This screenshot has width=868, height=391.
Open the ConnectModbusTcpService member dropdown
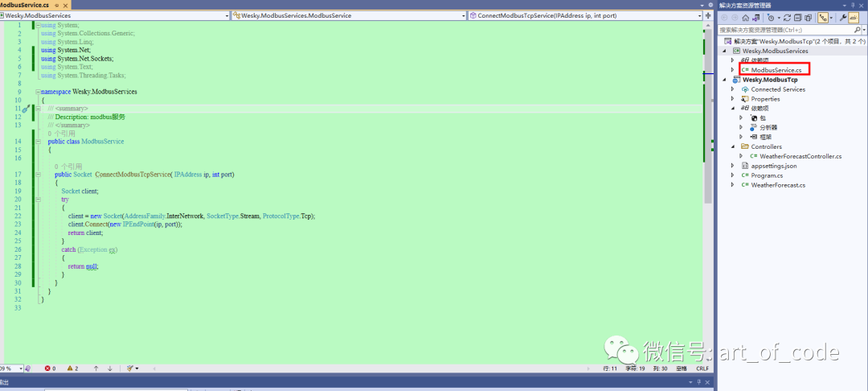pos(700,16)
